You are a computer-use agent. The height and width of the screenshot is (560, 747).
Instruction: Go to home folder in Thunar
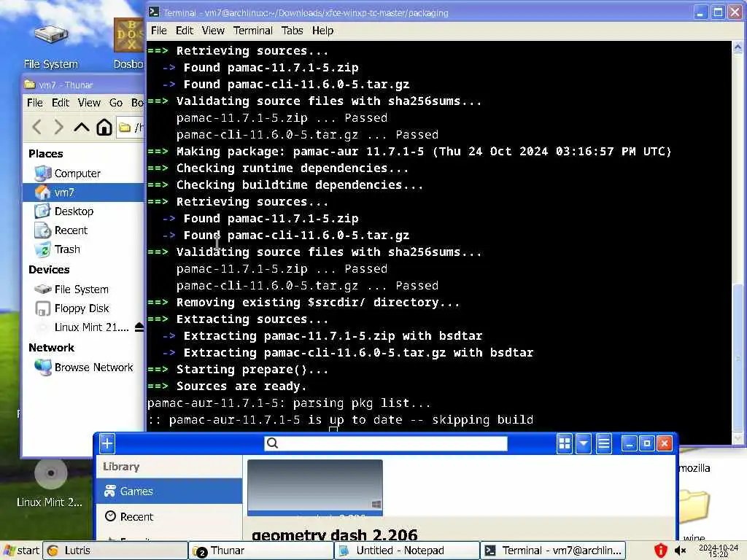(104, 127)
